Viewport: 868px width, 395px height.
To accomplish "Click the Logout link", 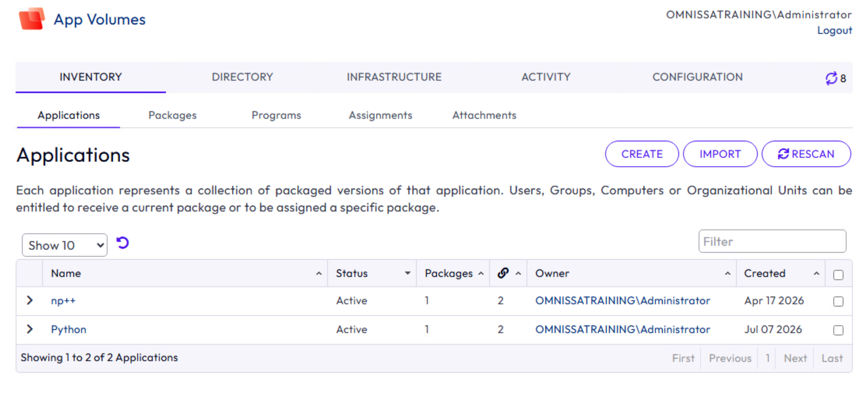I will [835, 30].
